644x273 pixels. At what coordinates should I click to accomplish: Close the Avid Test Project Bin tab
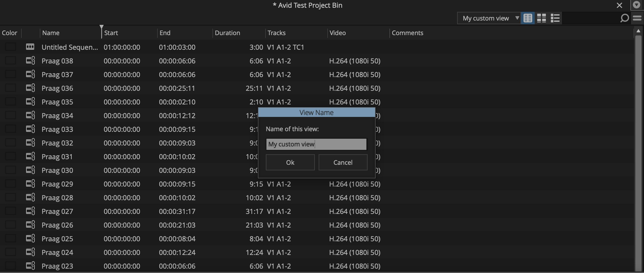point(619,5)
